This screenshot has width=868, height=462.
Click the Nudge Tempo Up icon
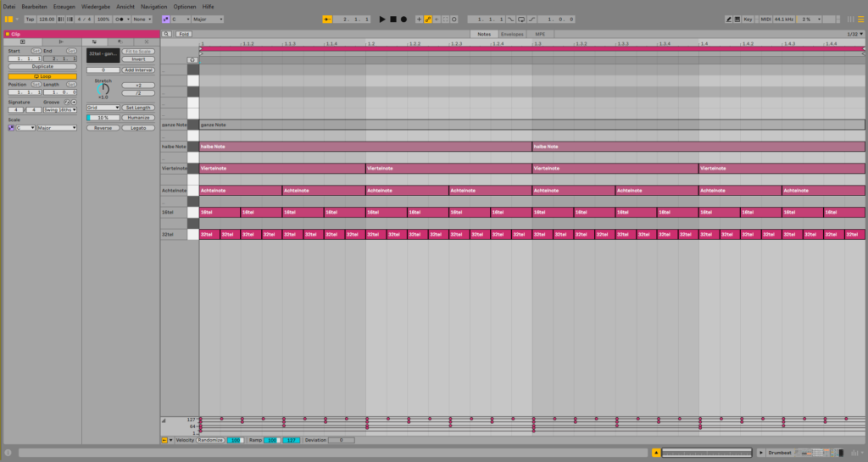70,19
